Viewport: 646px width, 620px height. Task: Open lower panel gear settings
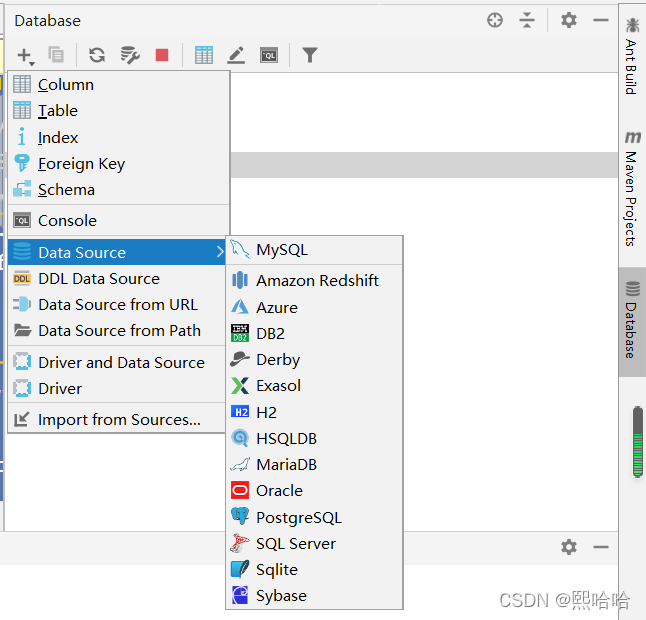pyautogui.click(x=569, y=547)
